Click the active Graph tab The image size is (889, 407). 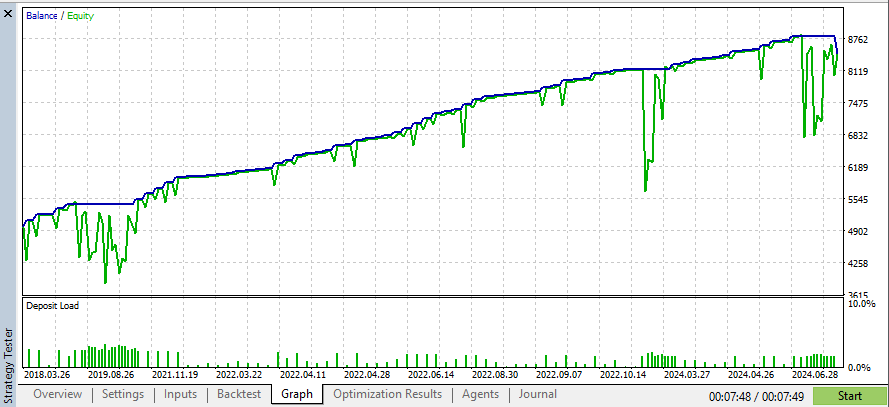coord(297,394)
